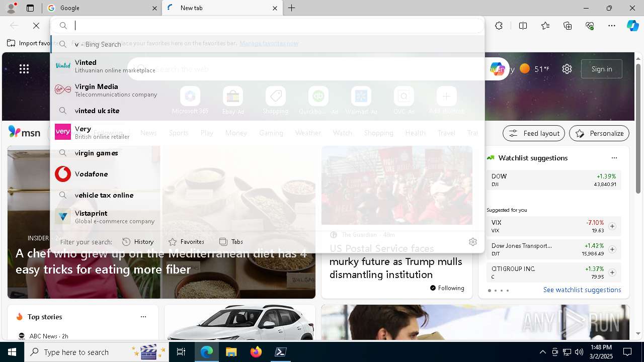Select the 'v - Bing Search' suggestion
Viewport: 644px width, 362px height.
(x=267, y=44)
